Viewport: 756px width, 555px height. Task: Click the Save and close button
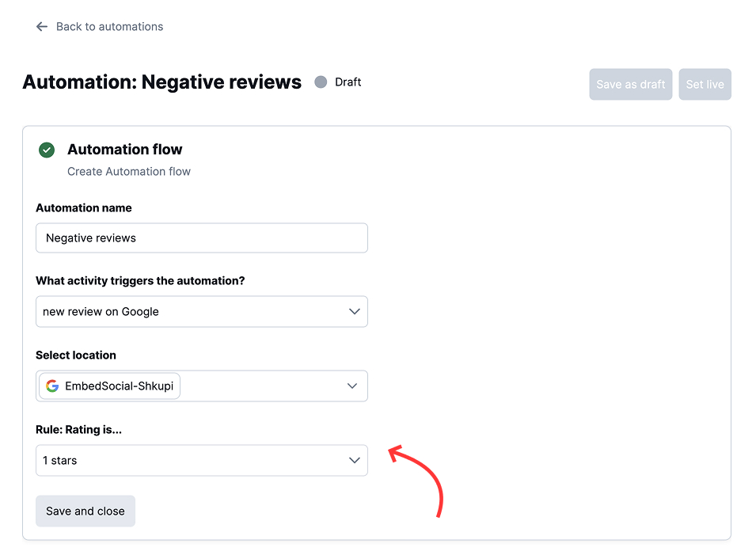pyautogui.click(x=85, y=511)
